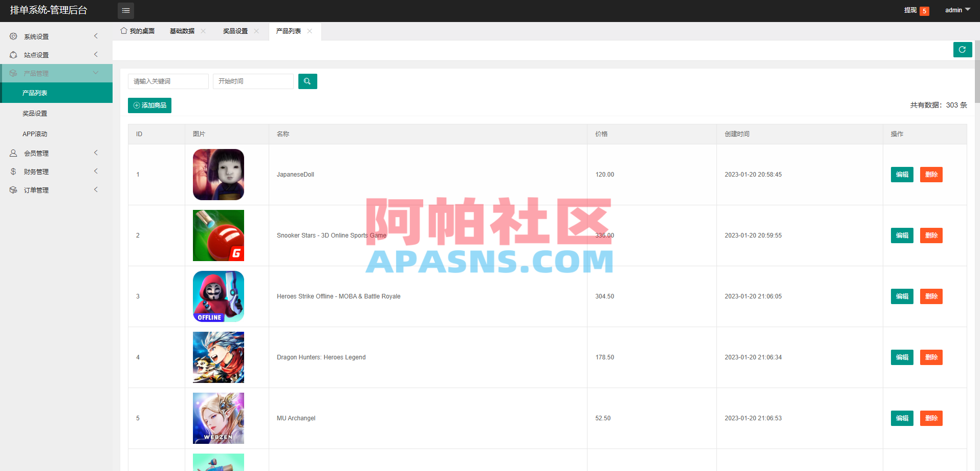Select the 会员管理 user icon

click(13, 153)
